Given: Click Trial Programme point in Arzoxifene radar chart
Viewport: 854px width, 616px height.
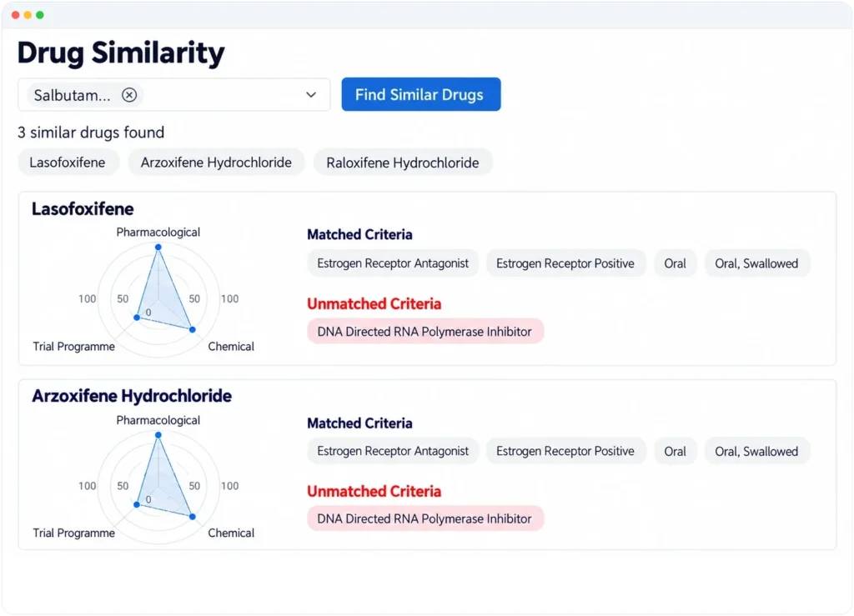Looking at the screenshot, I should (x=137, y=504).
